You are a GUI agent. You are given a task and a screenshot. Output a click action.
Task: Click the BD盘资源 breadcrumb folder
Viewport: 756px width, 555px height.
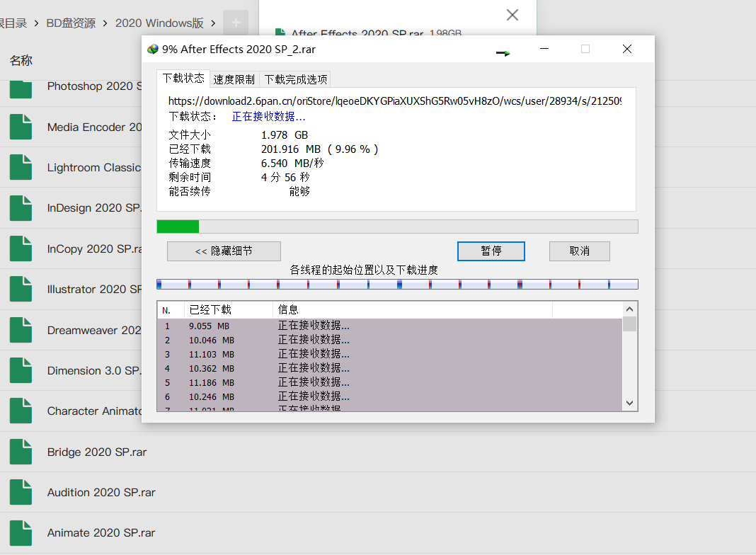pyautogui.click(x=71, y=23)
